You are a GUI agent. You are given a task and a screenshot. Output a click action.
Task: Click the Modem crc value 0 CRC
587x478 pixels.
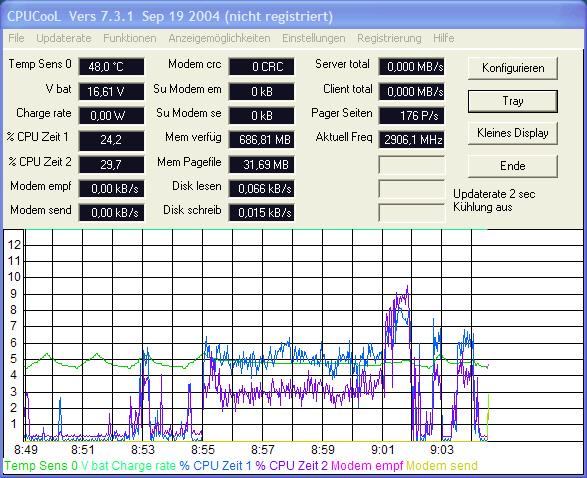pos(261,67)
